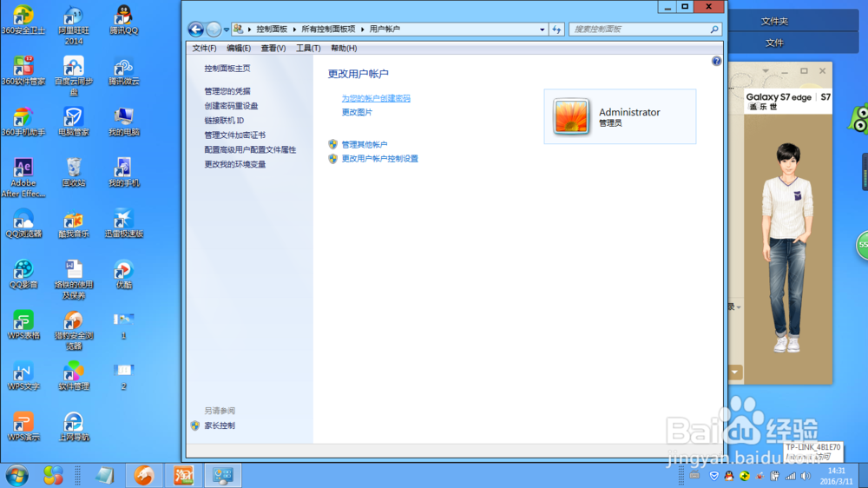This screenshot has width=868, height=488.
Task: Click 创建密码重设盘 sidebar link
Action: pos(231,105)
